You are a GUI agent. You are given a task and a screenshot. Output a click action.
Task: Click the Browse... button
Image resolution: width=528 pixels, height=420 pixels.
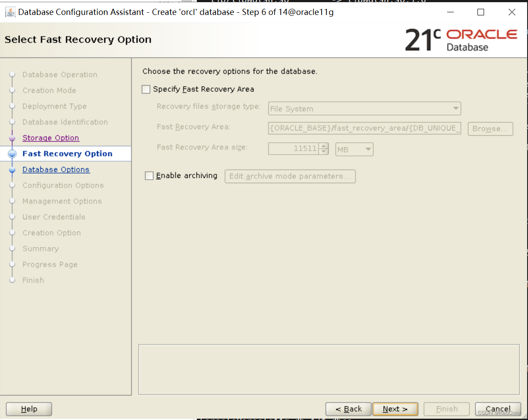[x=490, y=129]
